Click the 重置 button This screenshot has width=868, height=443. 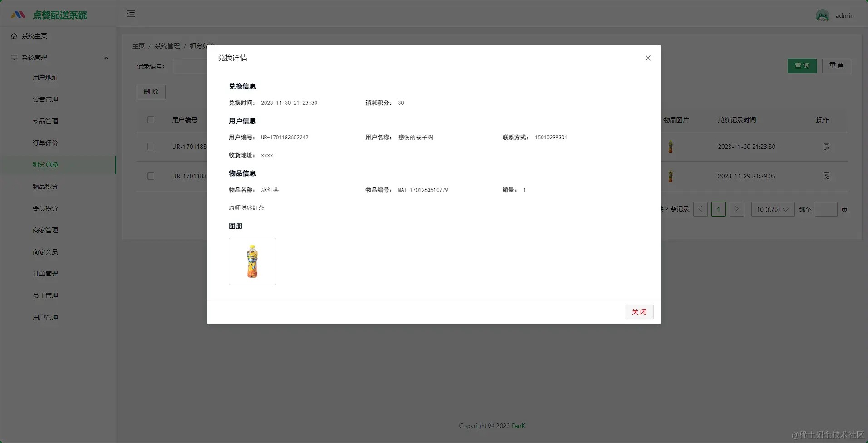(836, 66)
